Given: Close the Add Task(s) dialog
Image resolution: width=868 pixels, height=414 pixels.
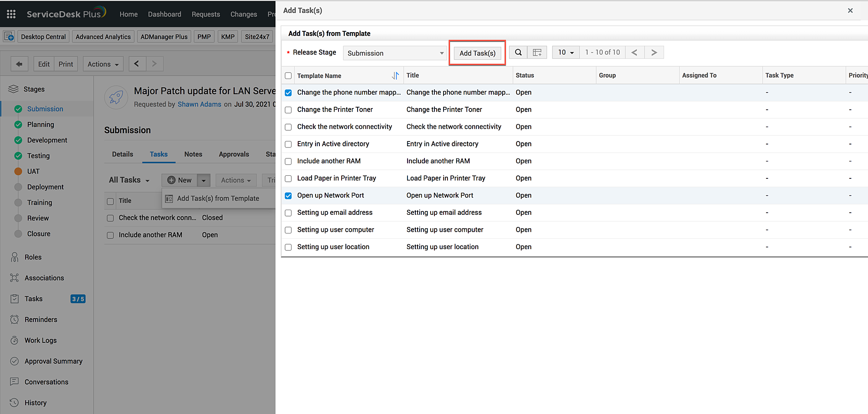Looking at the screenshot, I should (x=850, y=10).
